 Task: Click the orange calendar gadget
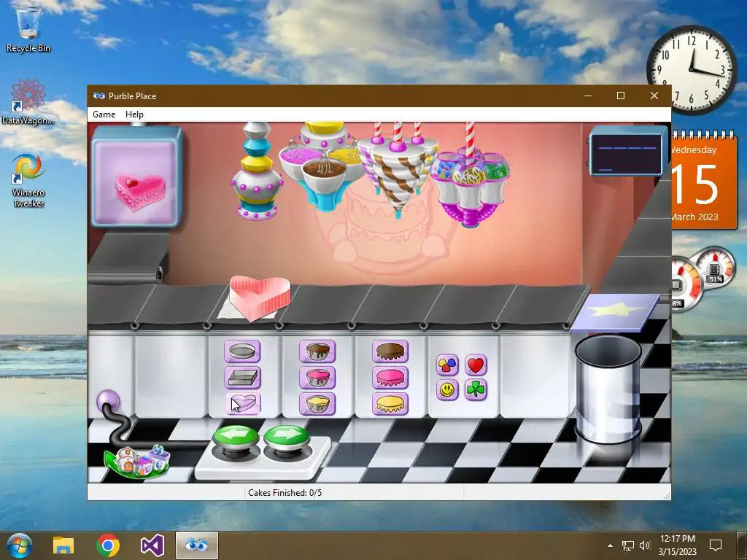[x=703, y=180]
